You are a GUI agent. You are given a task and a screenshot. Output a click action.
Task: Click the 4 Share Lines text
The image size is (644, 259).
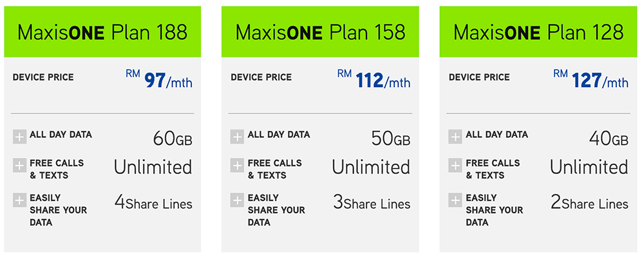click(153, 204)
